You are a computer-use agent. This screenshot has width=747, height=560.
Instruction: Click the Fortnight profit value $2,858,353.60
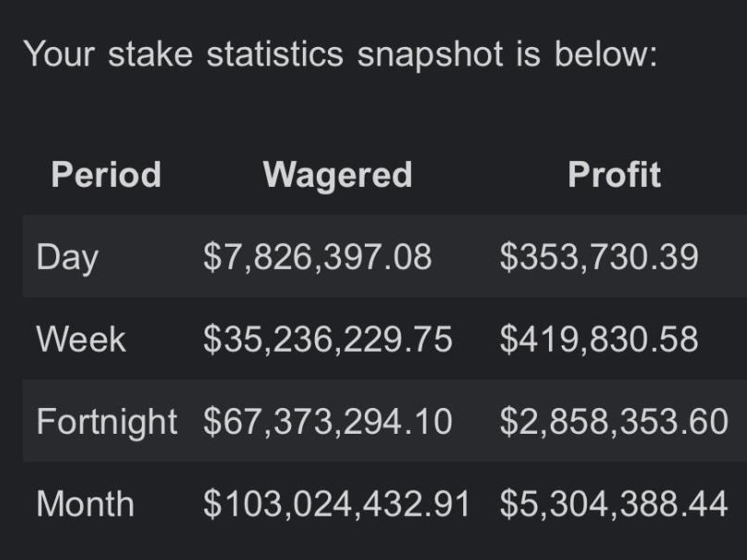(614, 423)
